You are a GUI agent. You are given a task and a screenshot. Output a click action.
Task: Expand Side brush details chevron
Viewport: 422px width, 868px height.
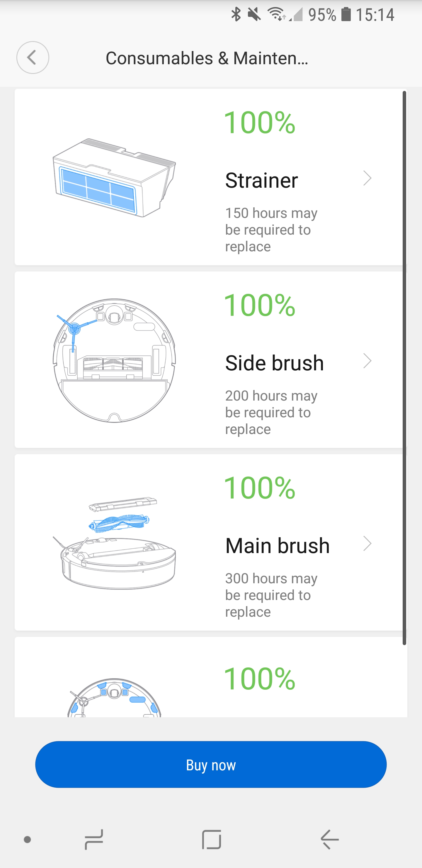367,361
